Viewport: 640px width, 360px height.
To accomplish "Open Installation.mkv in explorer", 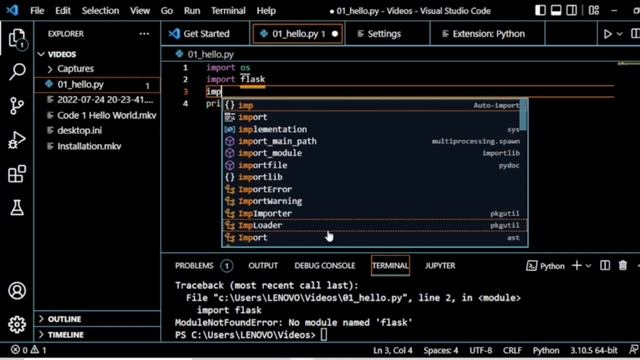I will click(x=98, y=146).
